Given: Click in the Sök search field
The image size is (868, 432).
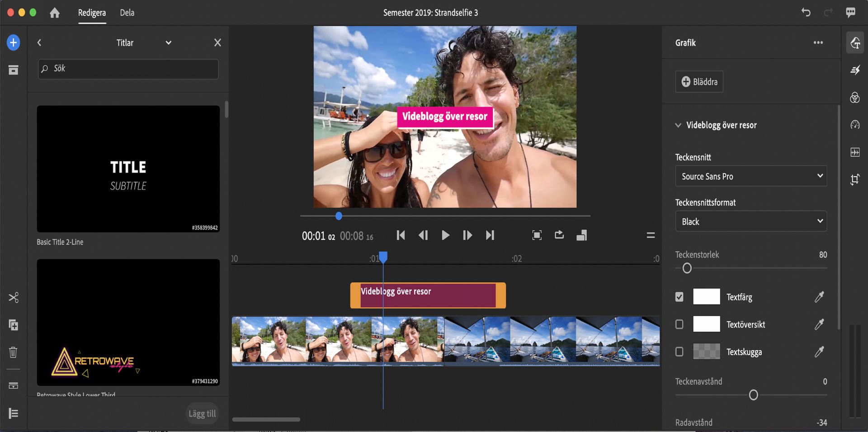Looking at the screenshot, I should pyautogui.click(x=128, y=69).
